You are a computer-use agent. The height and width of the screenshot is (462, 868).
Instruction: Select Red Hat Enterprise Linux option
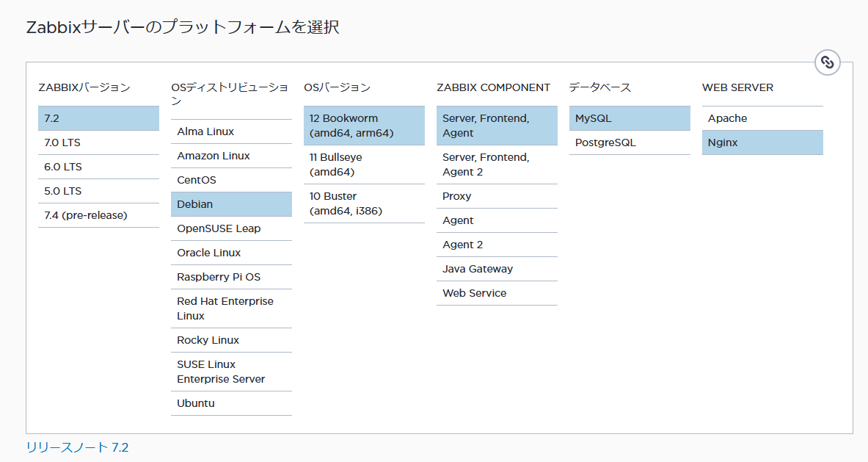coord(231,308)
